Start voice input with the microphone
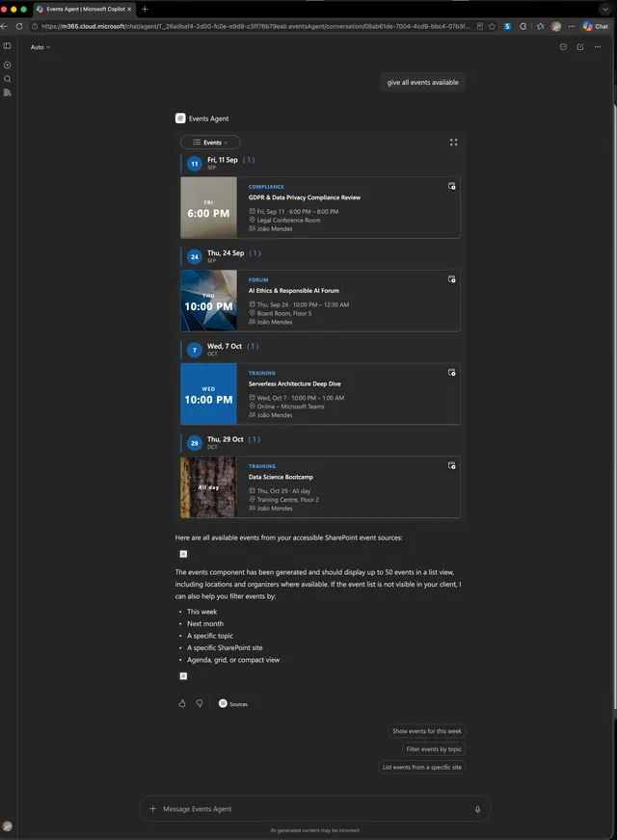This screenshot has width=617, height=840. [x=477, y=809]
